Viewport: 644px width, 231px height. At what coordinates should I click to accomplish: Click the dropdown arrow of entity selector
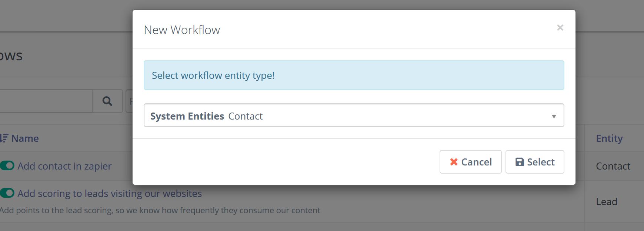(x=554, y=116)
